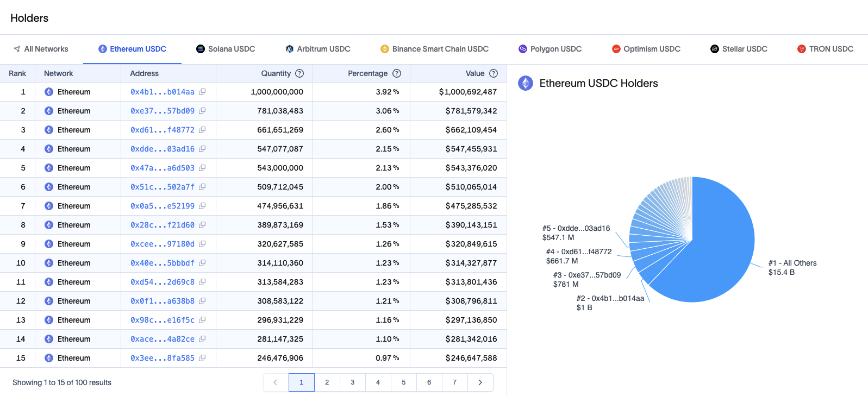Copy address 0xe37...57bd09 icon

point(202,111)
